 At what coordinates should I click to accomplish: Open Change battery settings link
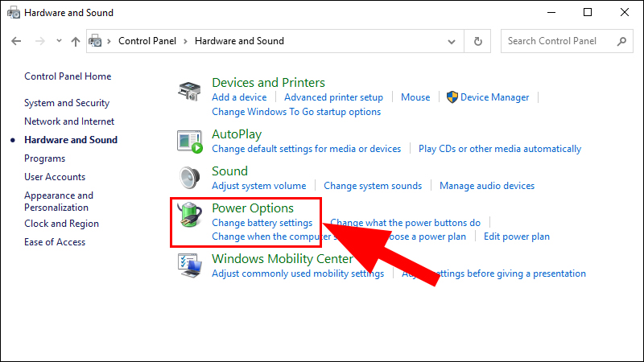tap(262, 223)
